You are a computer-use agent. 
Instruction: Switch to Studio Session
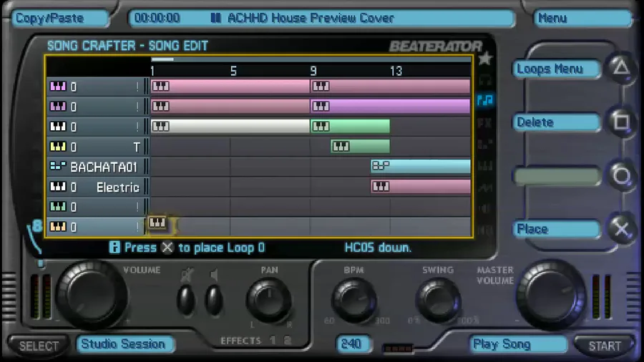(125, 344)
